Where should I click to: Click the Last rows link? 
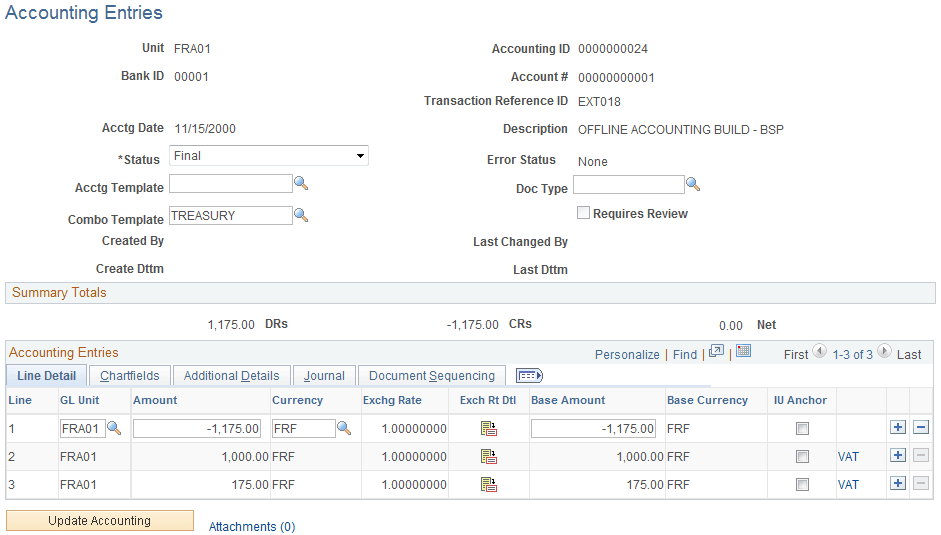909,355
